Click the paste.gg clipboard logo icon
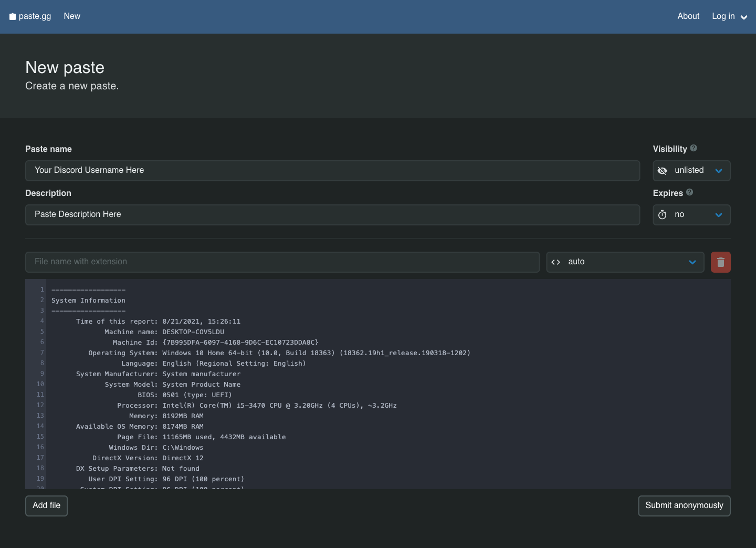 tap(13, 17)
